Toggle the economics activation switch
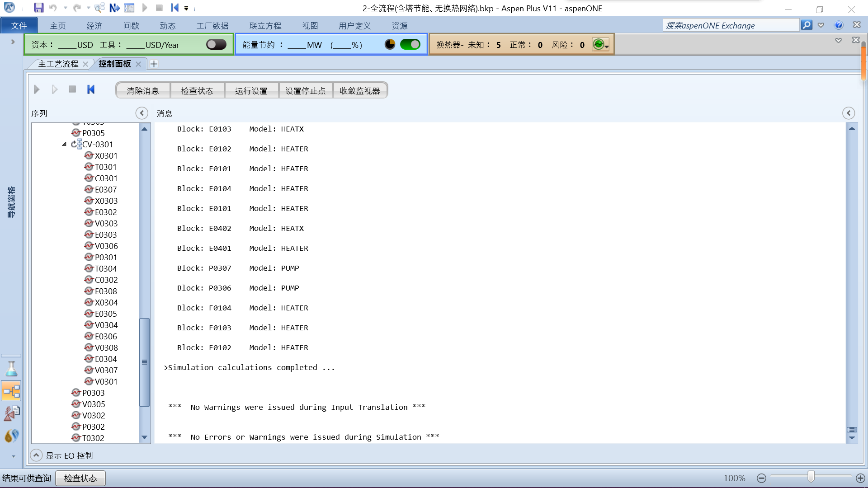868x488 pixels. coord(216,44)
